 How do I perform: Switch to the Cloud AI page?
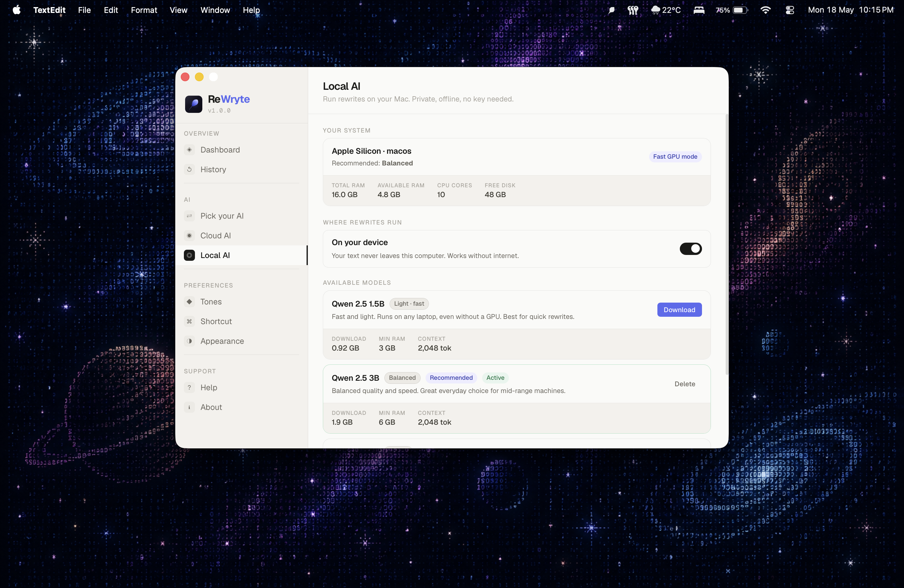242,236
